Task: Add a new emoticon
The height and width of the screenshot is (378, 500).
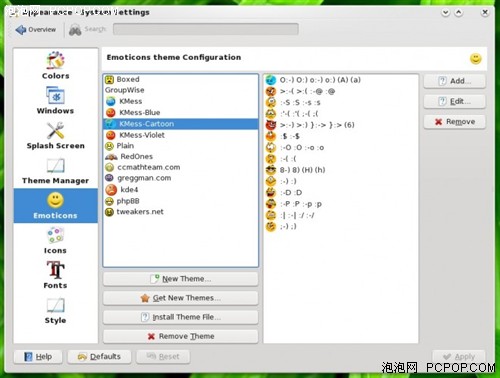Action: click(455, 81)
